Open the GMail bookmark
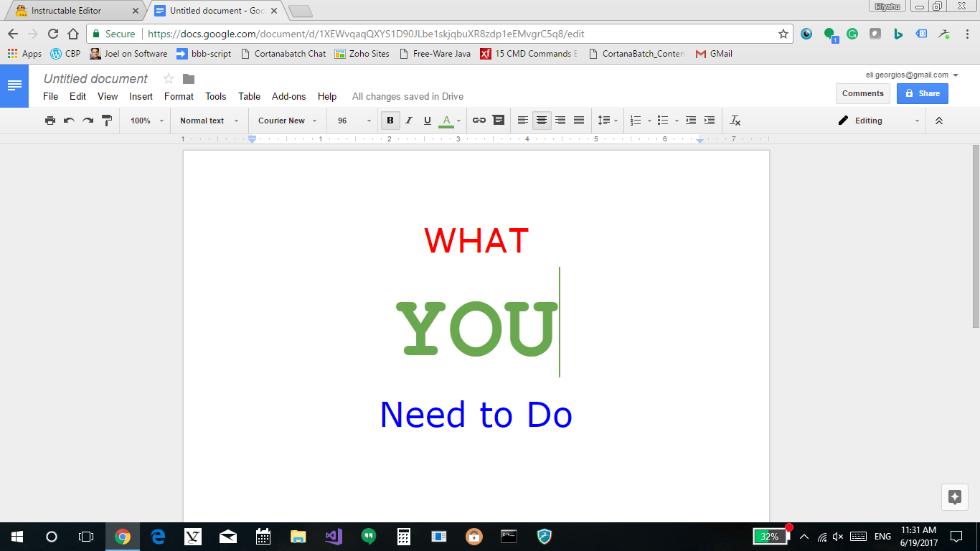This screenshot has height=551, width=980. click(714, 54)
